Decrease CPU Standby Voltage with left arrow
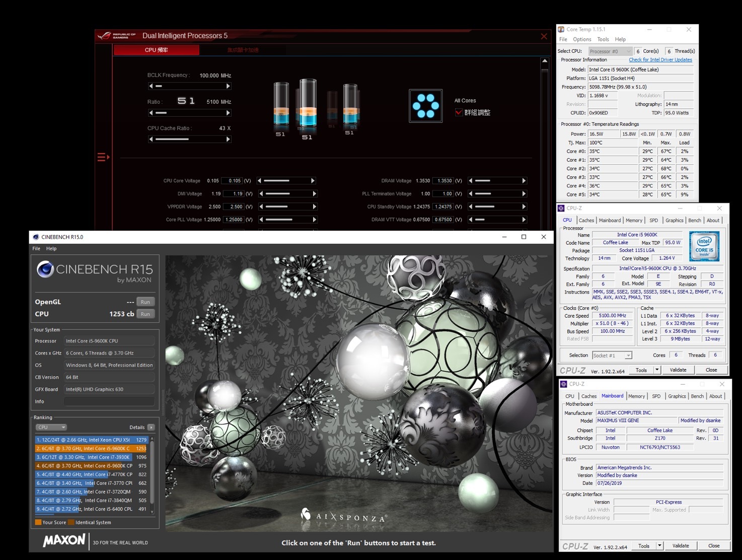742x560 pixels. point(471,206)
